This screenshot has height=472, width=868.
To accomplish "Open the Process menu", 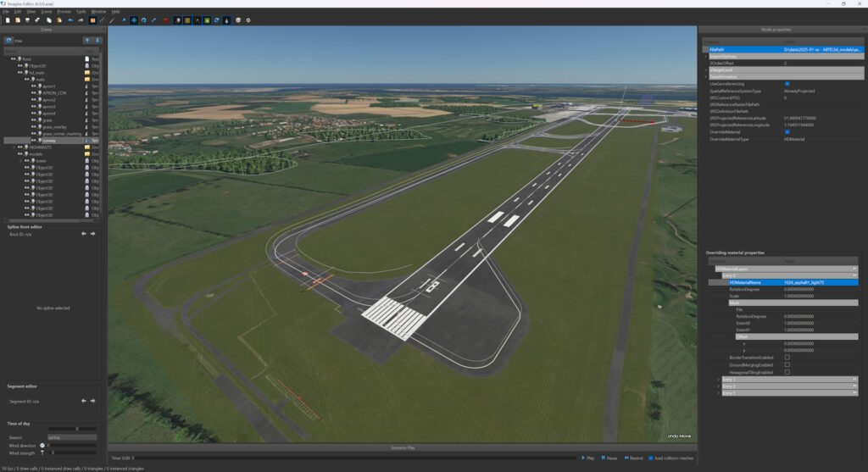I will point(63,11).
